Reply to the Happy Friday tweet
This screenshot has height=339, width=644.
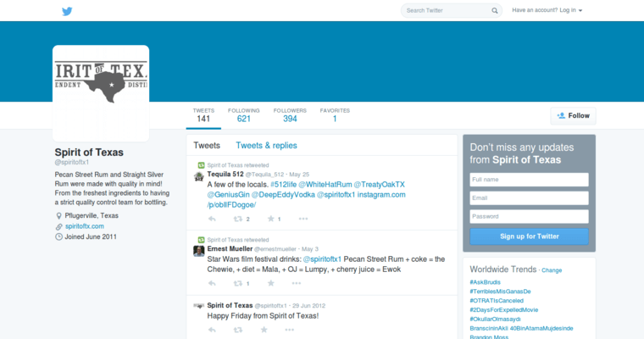[x=212, y=330]
